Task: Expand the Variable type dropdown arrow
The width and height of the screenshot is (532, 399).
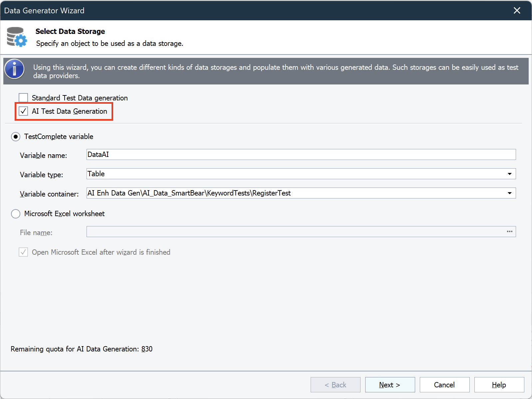Action: pyautogui.click(x=509, y=174)
